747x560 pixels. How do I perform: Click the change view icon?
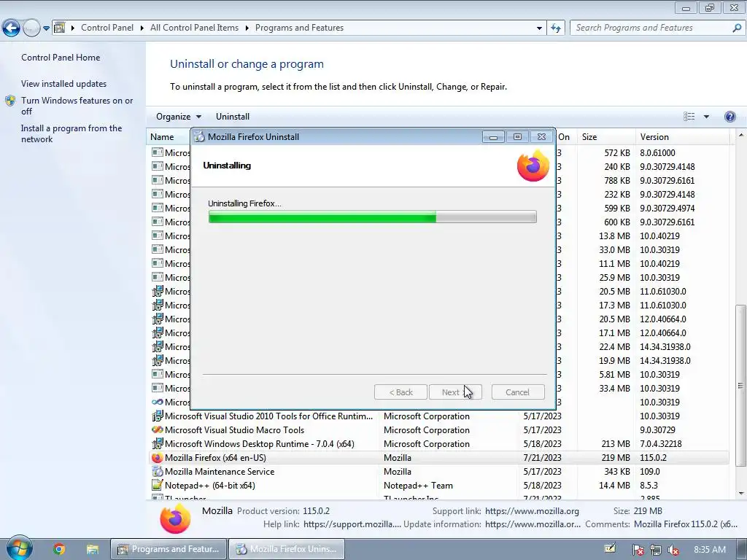689,117
